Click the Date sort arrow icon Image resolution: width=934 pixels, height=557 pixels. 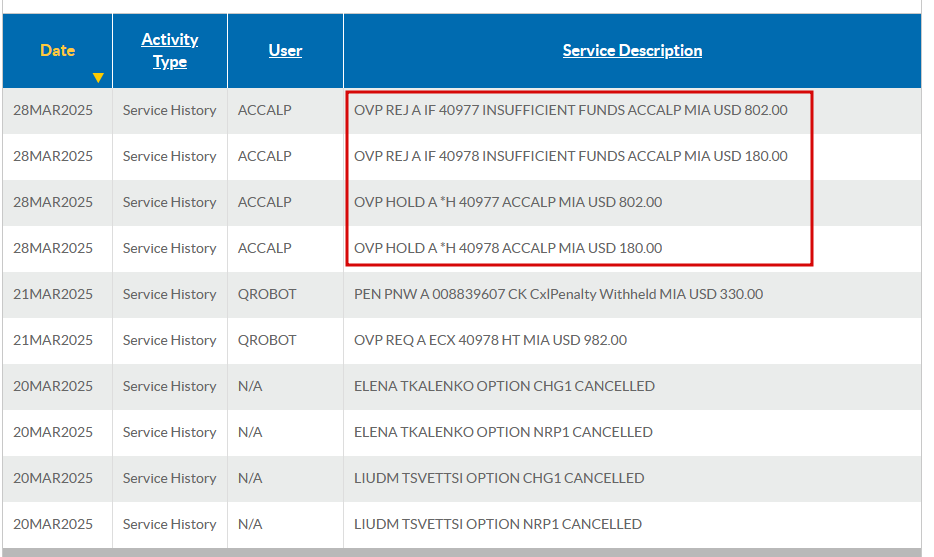point(98,77)
